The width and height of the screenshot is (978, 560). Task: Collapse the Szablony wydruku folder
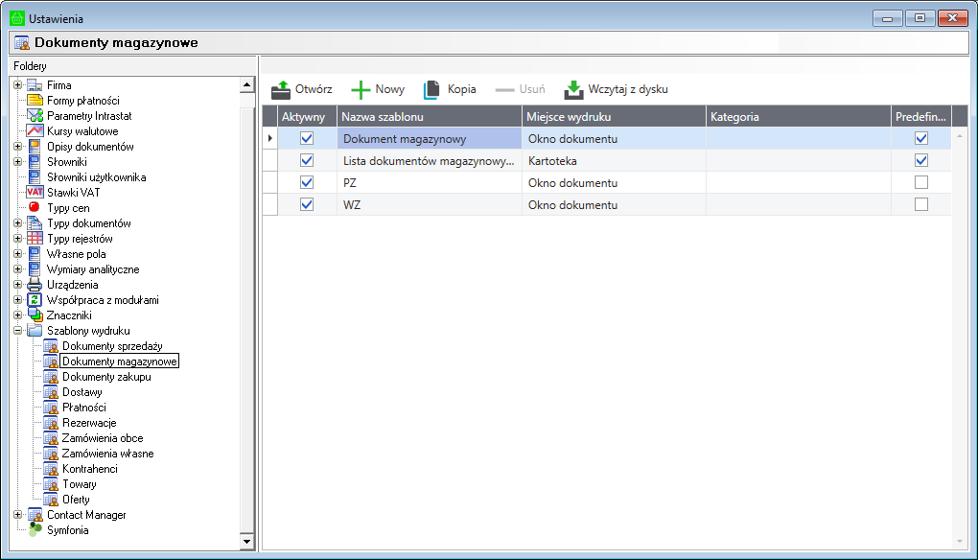[x=17, y=331]
